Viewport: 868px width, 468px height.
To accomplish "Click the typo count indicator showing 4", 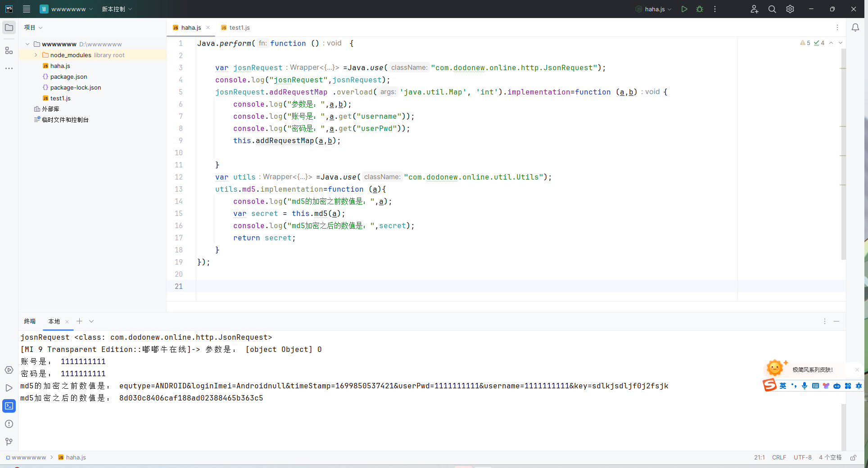I will (819, 43).
